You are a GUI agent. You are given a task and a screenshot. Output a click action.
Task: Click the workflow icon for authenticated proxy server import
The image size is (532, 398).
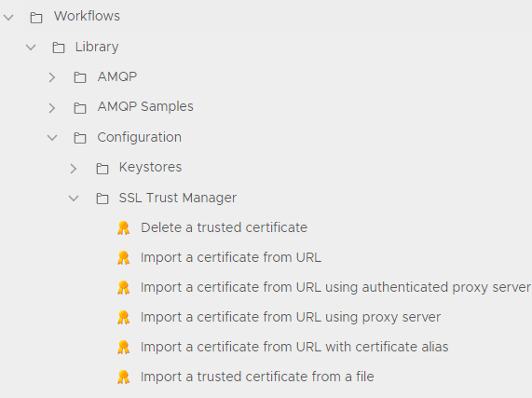tap(123, 288)
